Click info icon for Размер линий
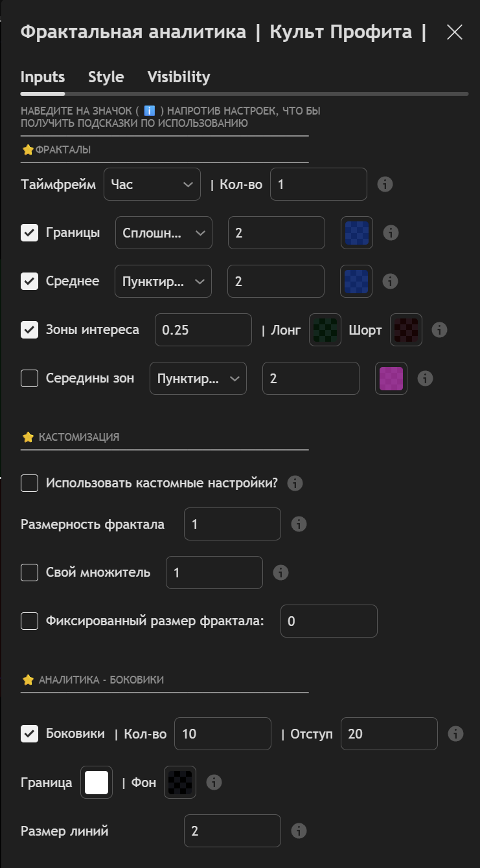This screenshot has width=480, height=868. [299, 830]
